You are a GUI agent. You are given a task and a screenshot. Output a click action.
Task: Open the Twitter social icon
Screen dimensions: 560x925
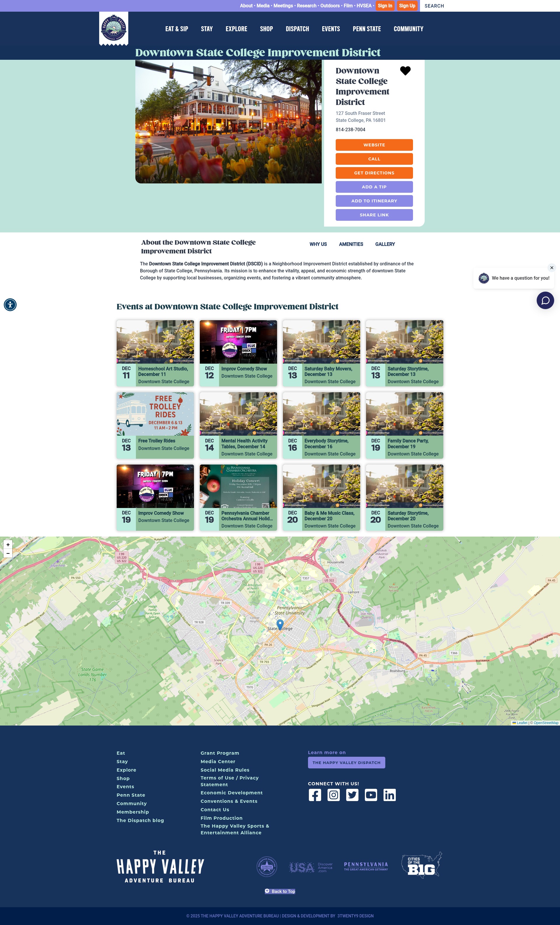[x=352, y=795]
